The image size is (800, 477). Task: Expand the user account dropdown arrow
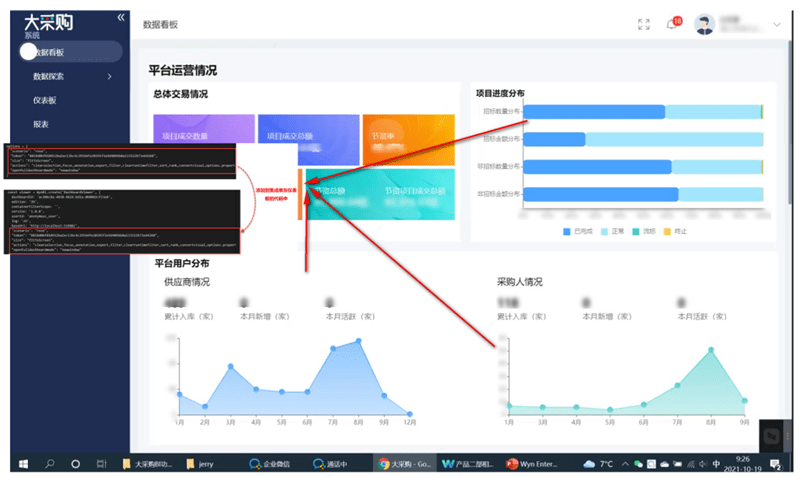[x=777, y=24]
